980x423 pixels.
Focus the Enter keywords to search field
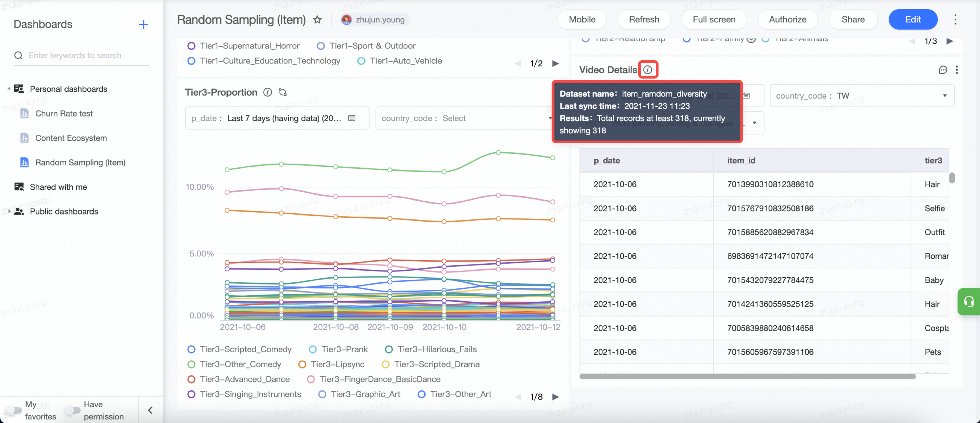(x=81, y=56)
